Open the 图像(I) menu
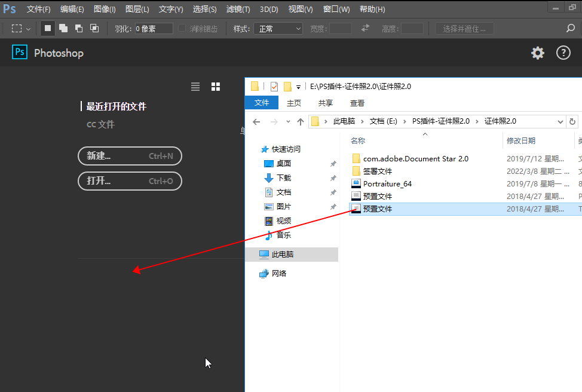This screenshot has width=582, height=392. (x=105, y=10)
